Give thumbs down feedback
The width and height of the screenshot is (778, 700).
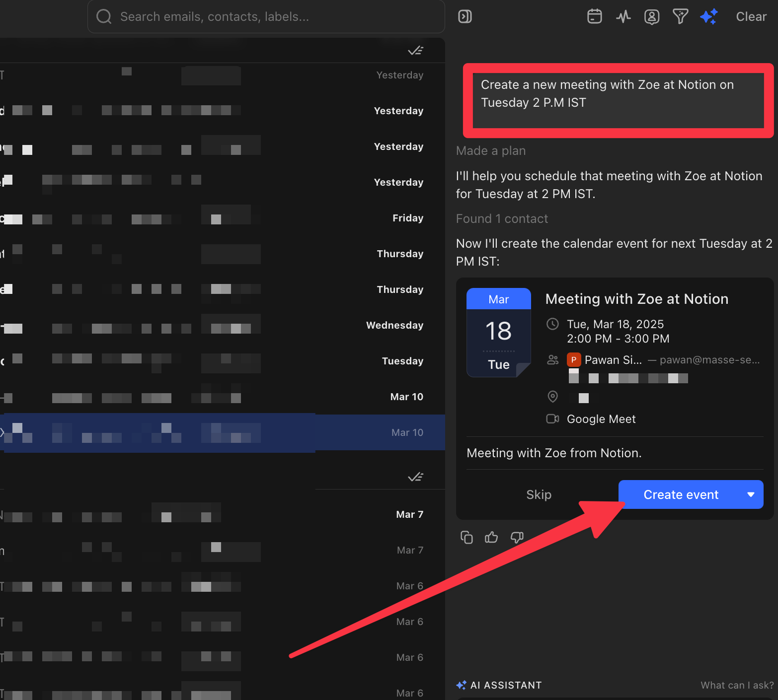517,537
